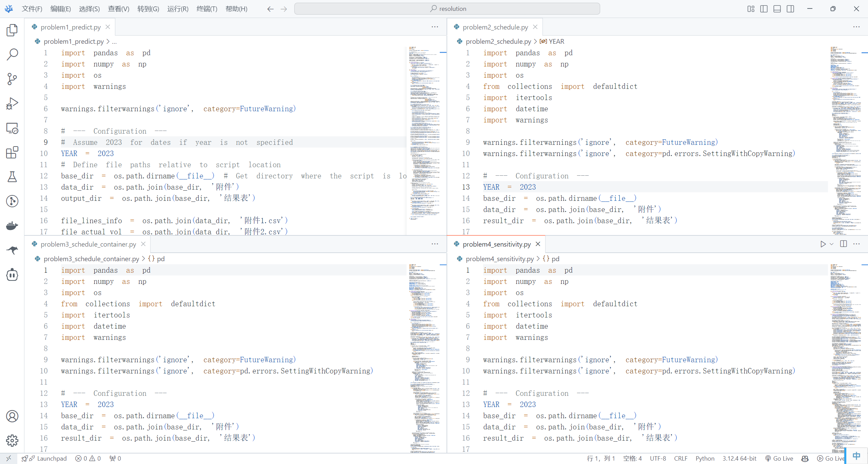Open the Extensions view icon

pyautogui.click(x=12, y=152)
